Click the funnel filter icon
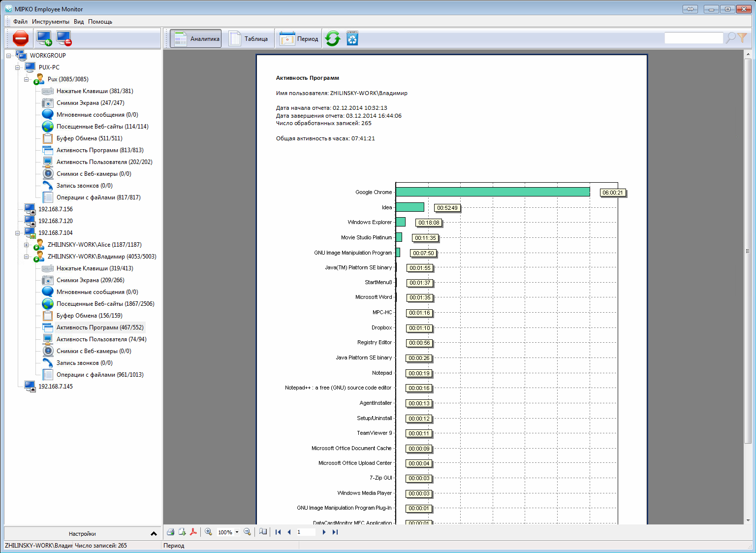 click(x=742, y=38)
